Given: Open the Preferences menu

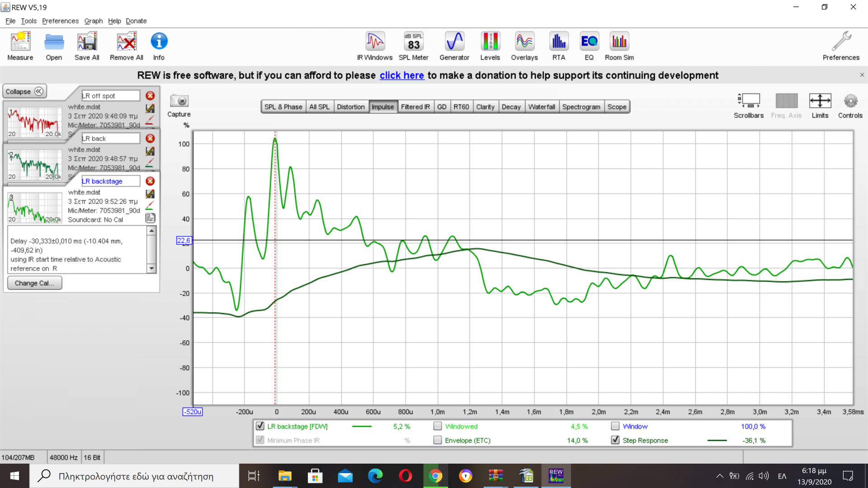Looking at the screenshot, I should [x=60, y=21].
